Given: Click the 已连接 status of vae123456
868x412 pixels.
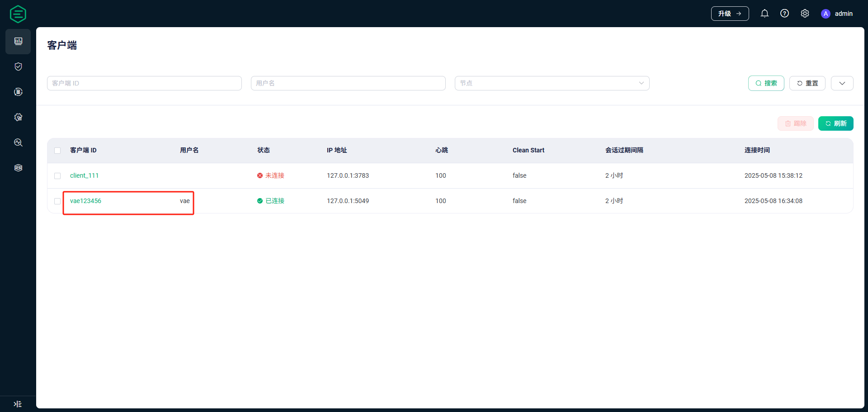Looking at the screenshot, I should (270, 201).
